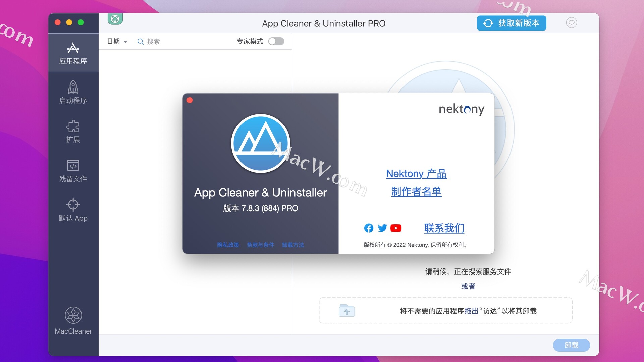Open the 启动程序 startup programs section
The width and height of the screenshot is (644, 362).
(x=73, y=92)
